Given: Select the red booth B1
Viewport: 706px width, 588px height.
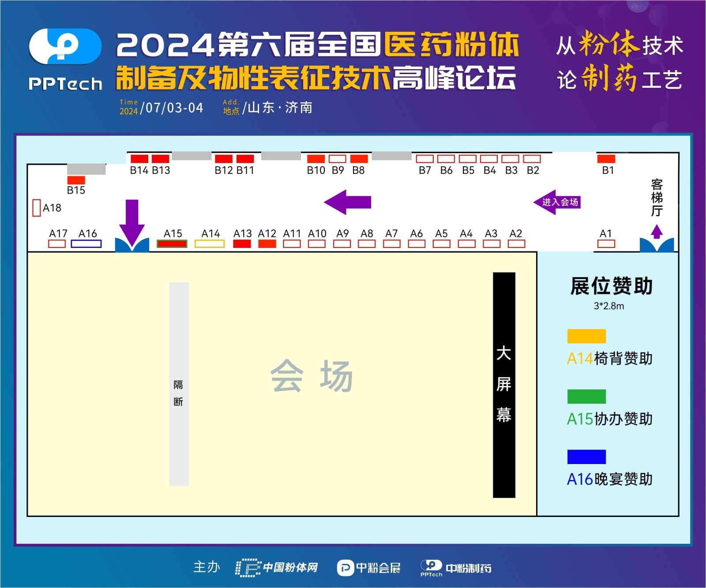Looking at the screenshot, I should [x=606, y=159].
